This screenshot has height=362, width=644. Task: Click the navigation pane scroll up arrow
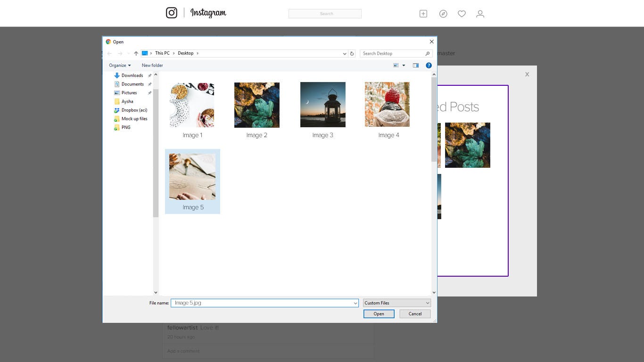pos(156,75)
